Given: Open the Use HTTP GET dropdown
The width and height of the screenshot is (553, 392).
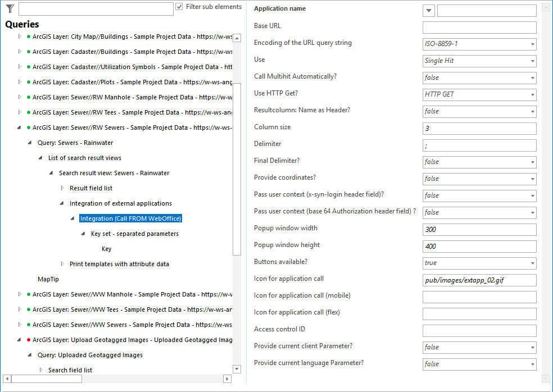Looking at the screenshot, I should pyautogui.click(x=531, y=94).
